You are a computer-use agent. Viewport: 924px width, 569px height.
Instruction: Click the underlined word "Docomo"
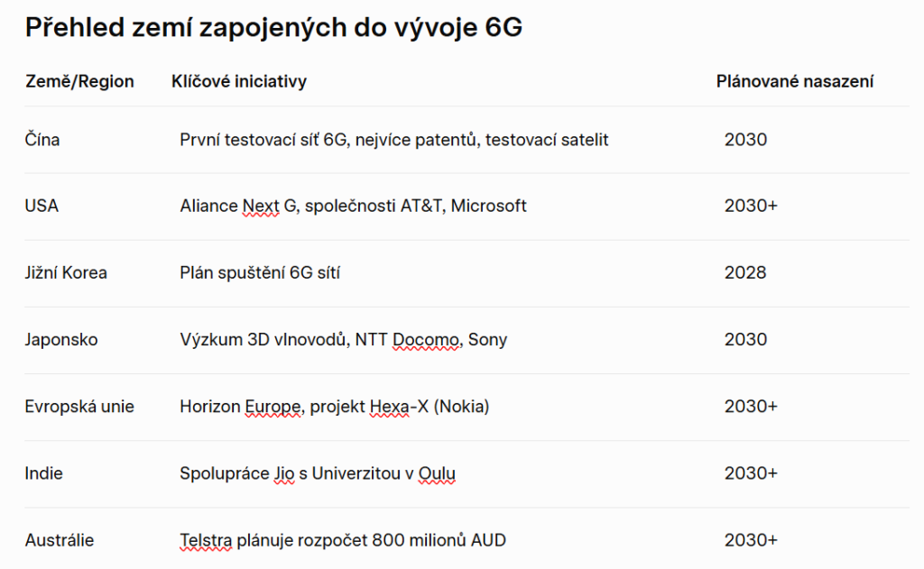click(x=426, y=340)
